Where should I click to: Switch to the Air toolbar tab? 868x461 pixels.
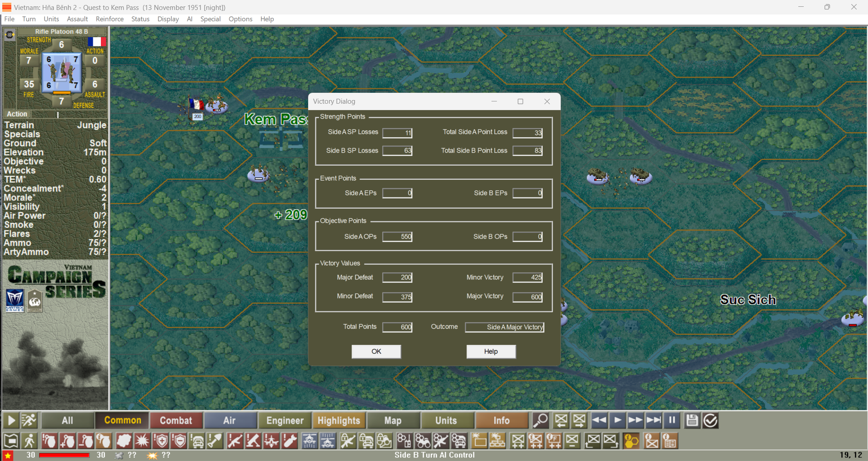pyautogui.click(x=229, y=420)
